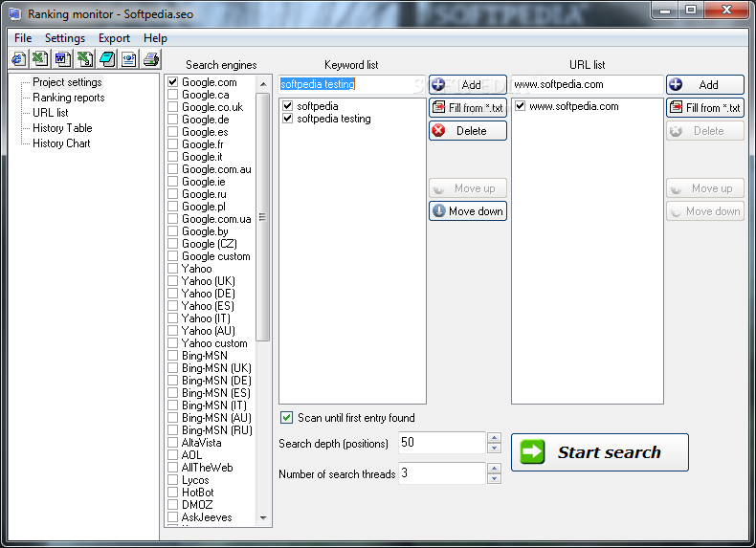
Task: Select Bing-MSN (RU) entry label
Action: click(x=217, y=430)
